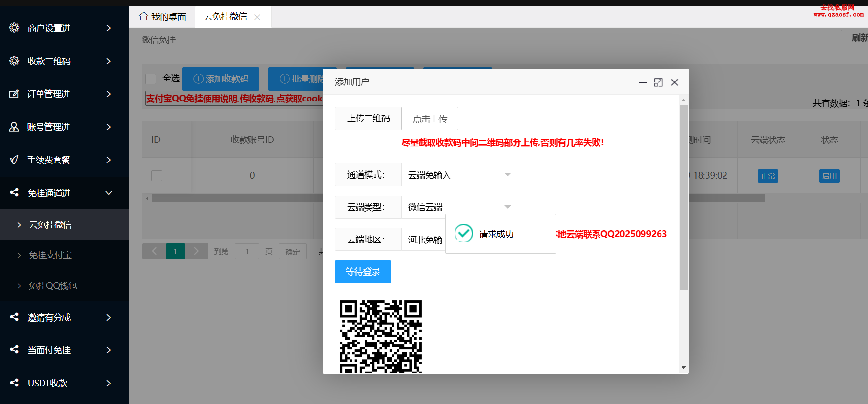
Task: Click the 订单管理 edit icon in the sidebar
Action: (x=14, y=94)
